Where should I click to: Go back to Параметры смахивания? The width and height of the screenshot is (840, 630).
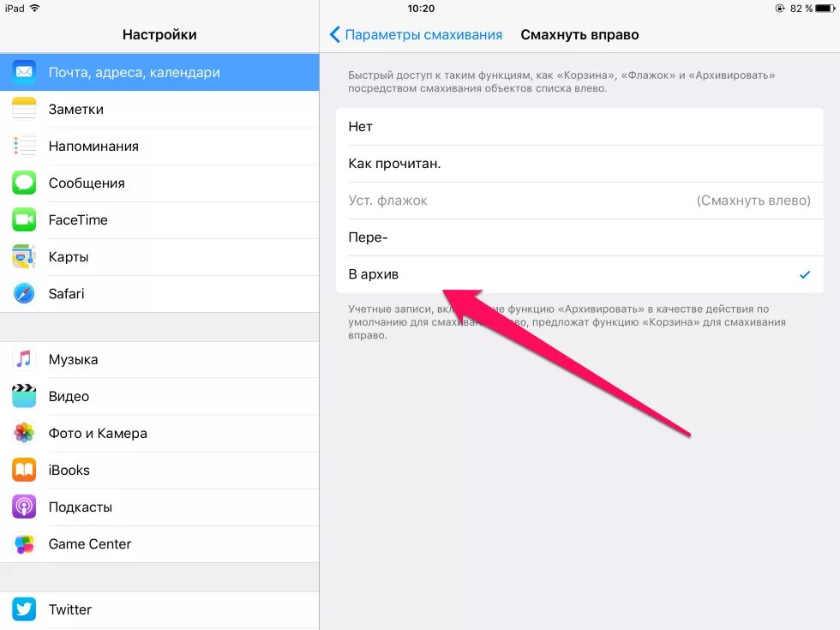(x=416, y=35)
